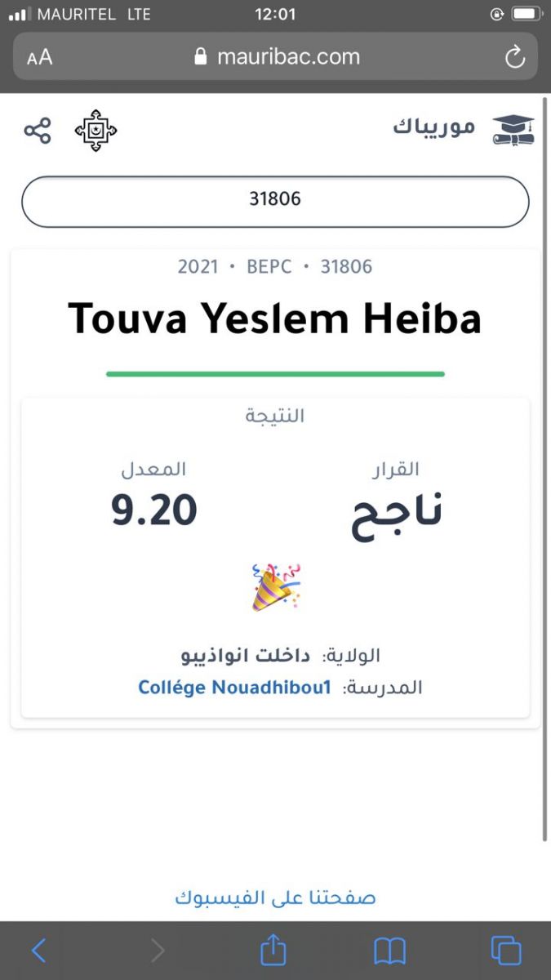The height and width of the screenshot is (980, 551).
Task: Tap the mauribac.com address bar
Action: (278, 56)
